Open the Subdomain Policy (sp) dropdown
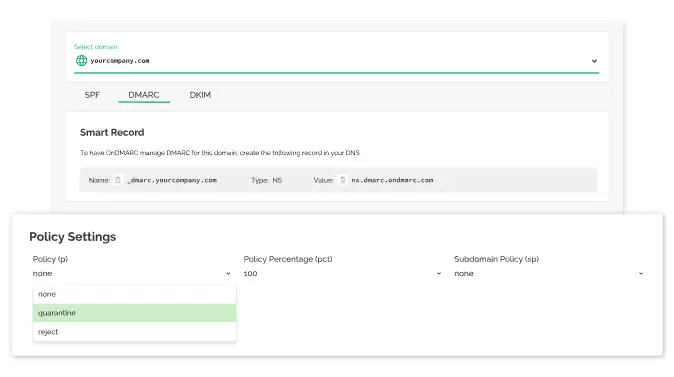674x377 pixels. (548, 273)
